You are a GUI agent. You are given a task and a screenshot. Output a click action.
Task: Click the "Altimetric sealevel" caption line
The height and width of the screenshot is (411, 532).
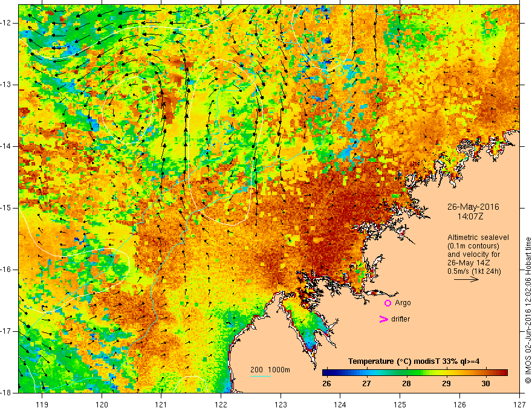(x=478, y=238)
